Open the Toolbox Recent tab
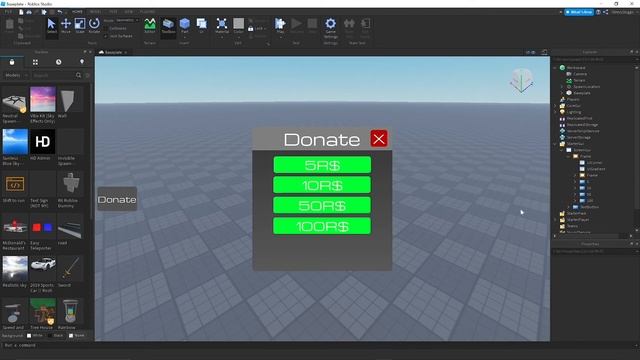This screenshot has height=360, width=640. click(x=59, y=62)
